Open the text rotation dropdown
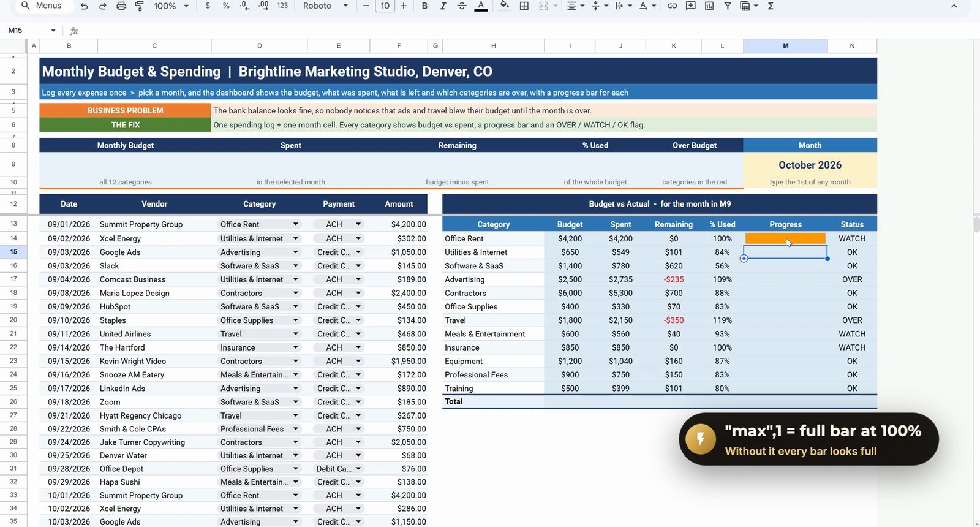Viewport: 980px width, 527px height. coord(647,6)
